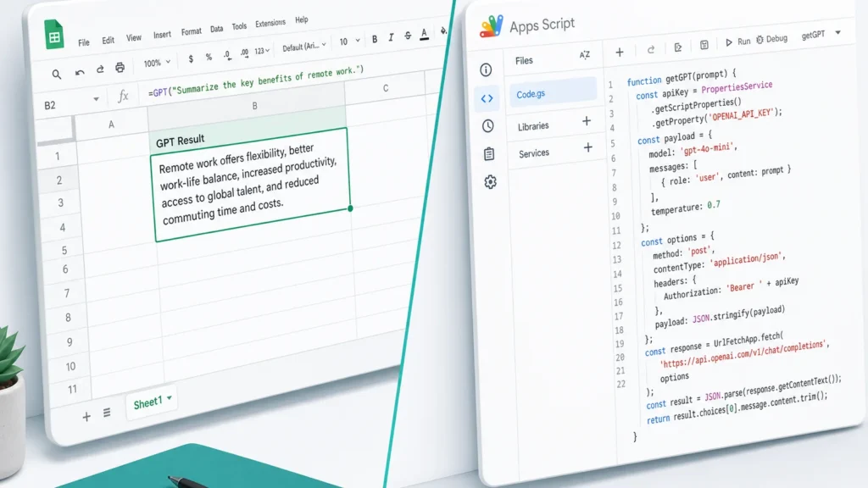Click the formula bar with GPT formula
Screen dimensions: 868x488
point(256,80)
